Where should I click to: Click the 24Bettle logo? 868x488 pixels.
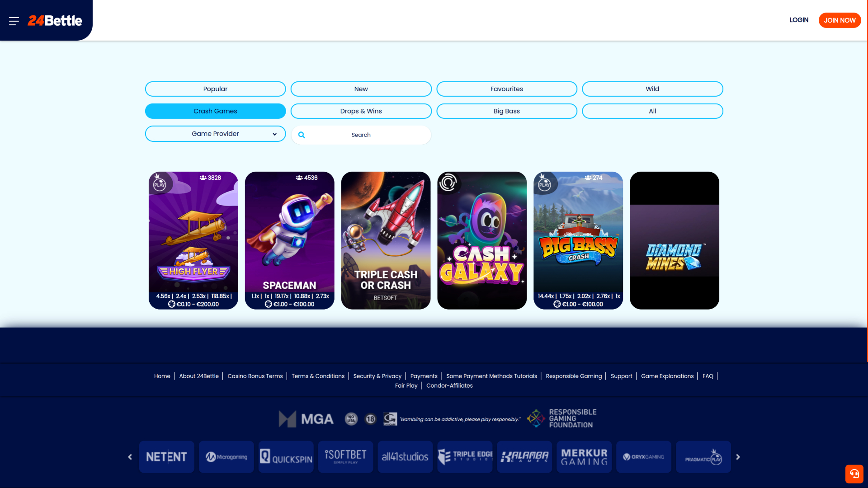[x=55, y=20]
